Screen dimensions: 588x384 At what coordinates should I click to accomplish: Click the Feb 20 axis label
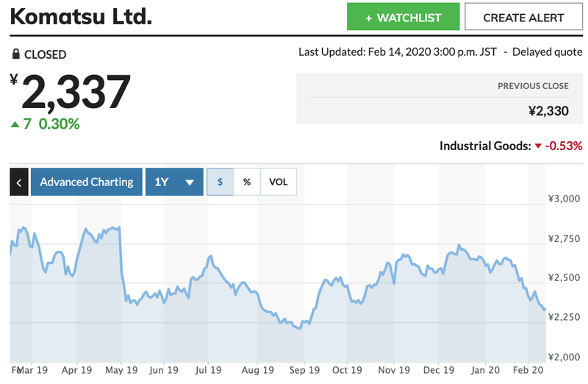click(528, 370)
